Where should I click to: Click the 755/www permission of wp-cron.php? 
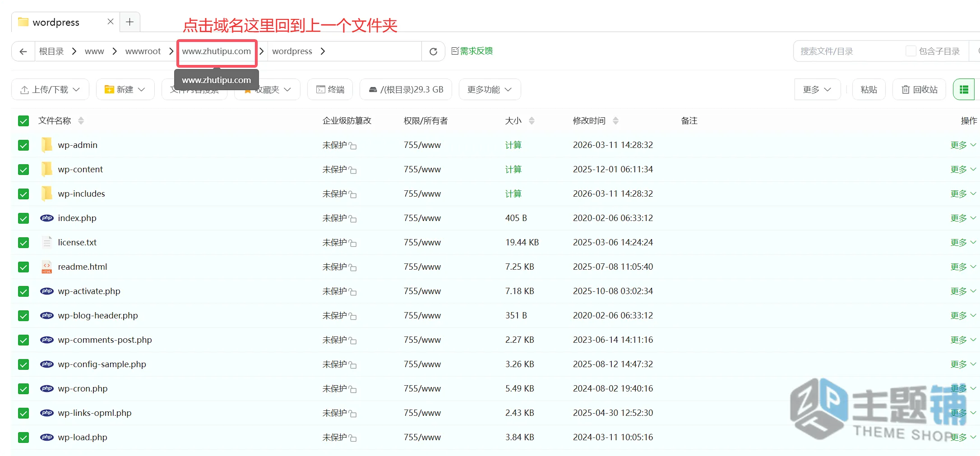(422, 388)
